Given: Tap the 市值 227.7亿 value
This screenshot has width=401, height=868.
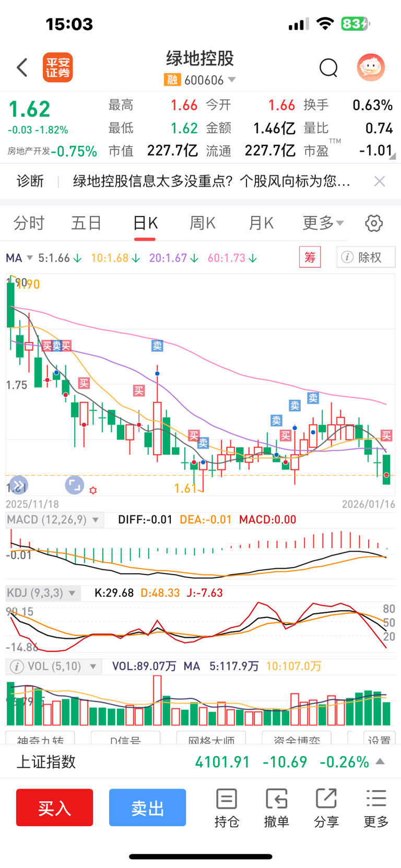Looking at the screenshot, I should pos(172,151).
